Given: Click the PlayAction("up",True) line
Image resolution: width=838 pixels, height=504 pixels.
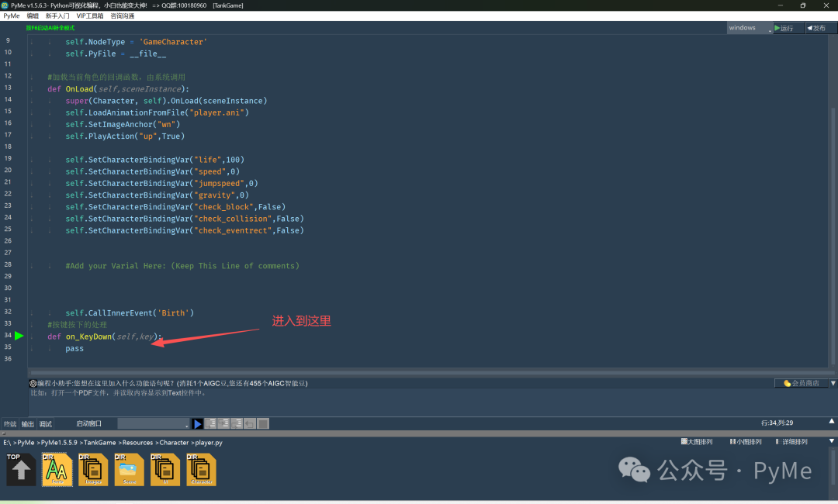Looking at the screenshot, I should (125, 136).
